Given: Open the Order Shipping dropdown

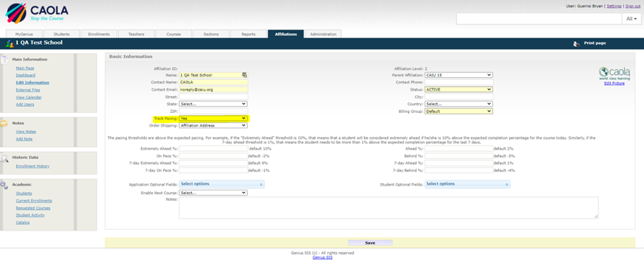Looking at the screenshot, I should tap(213, 126).
